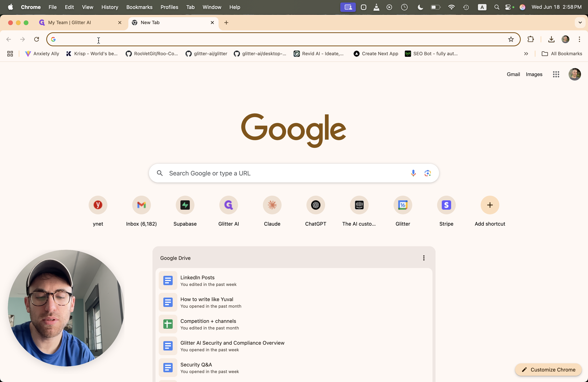Close the My Team | Glitter AI tab

point(120,23)
